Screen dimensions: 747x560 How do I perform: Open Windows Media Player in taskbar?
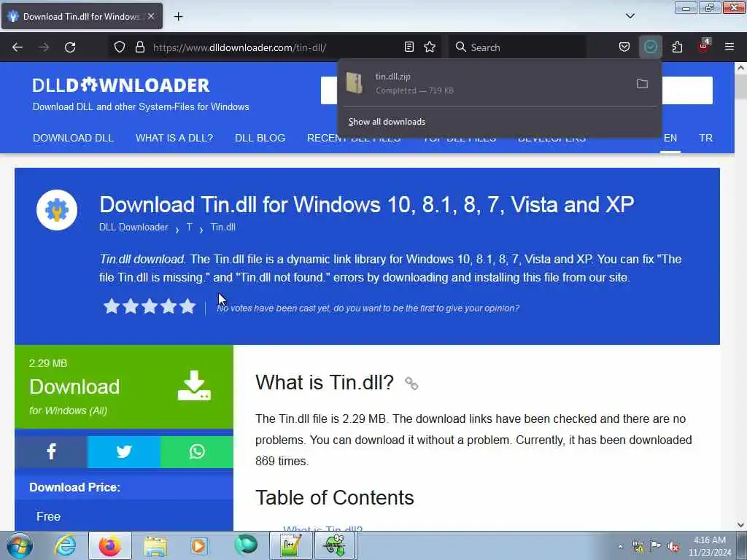click(x=199, y=545)
